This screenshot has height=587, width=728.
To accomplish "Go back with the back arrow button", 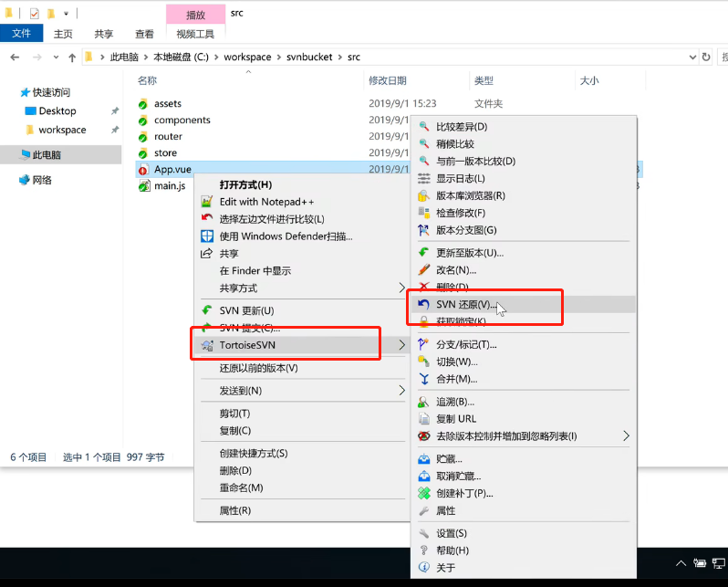I will point(15,58).
